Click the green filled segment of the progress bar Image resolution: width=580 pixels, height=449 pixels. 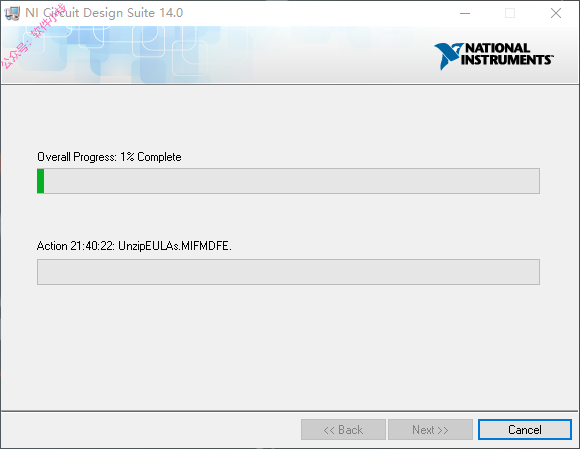pyautogui.click(x=41, y=181)
